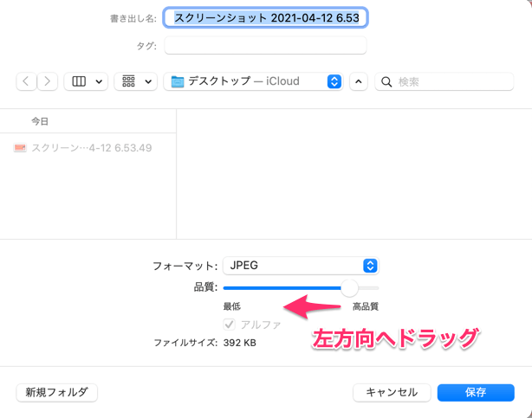Click the magnifying glass search icon
532x418 pixels.
tap(386, 81)
